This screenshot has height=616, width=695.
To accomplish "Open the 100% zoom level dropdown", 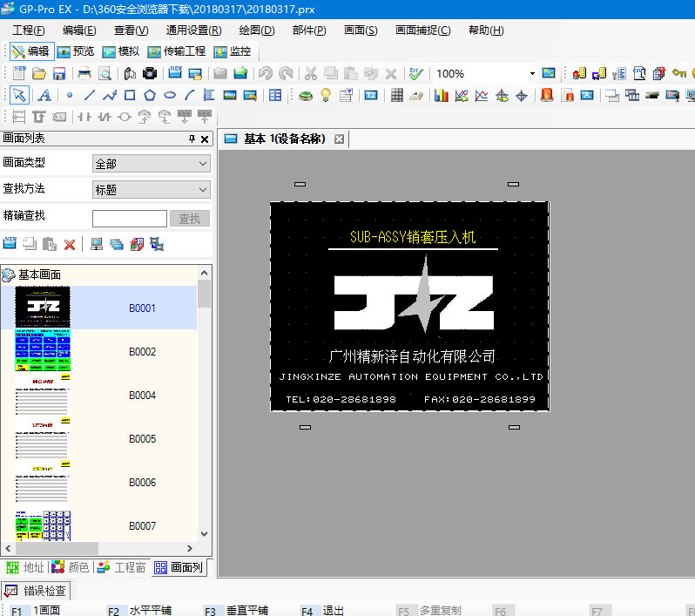I will (532, 74).
